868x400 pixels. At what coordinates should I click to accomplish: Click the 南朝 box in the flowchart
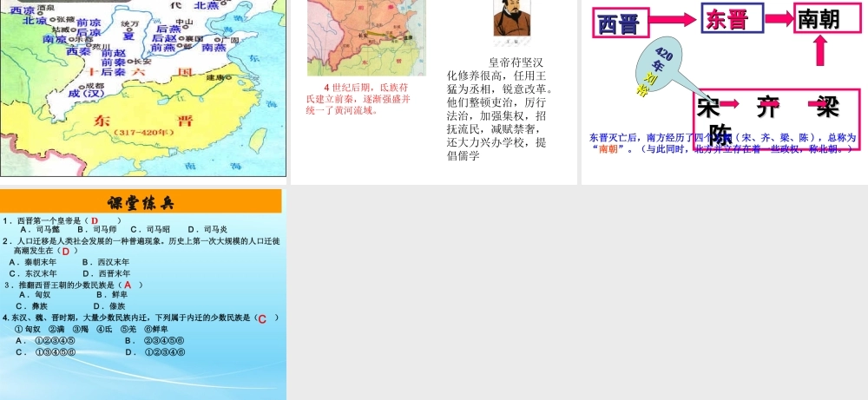click(827, 17)
